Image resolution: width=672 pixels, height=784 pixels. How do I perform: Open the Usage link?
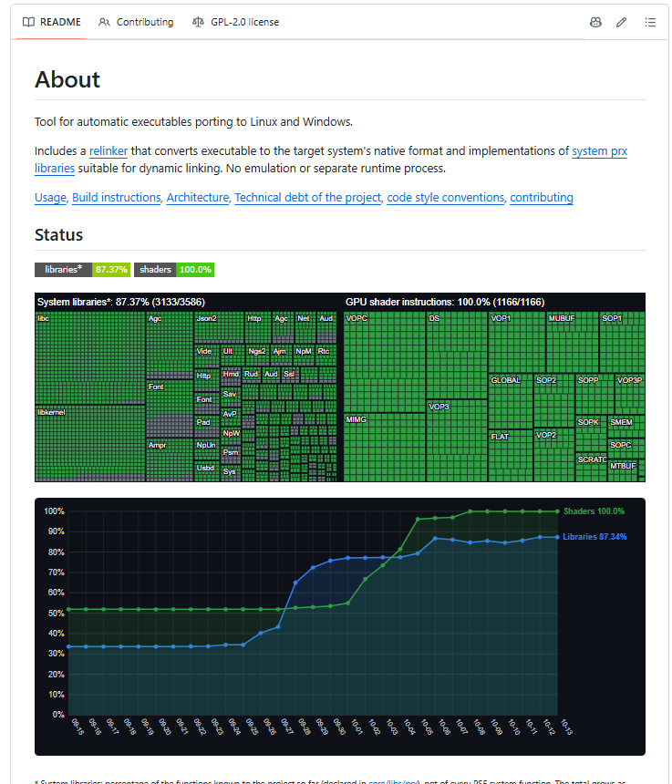[50, 198]
